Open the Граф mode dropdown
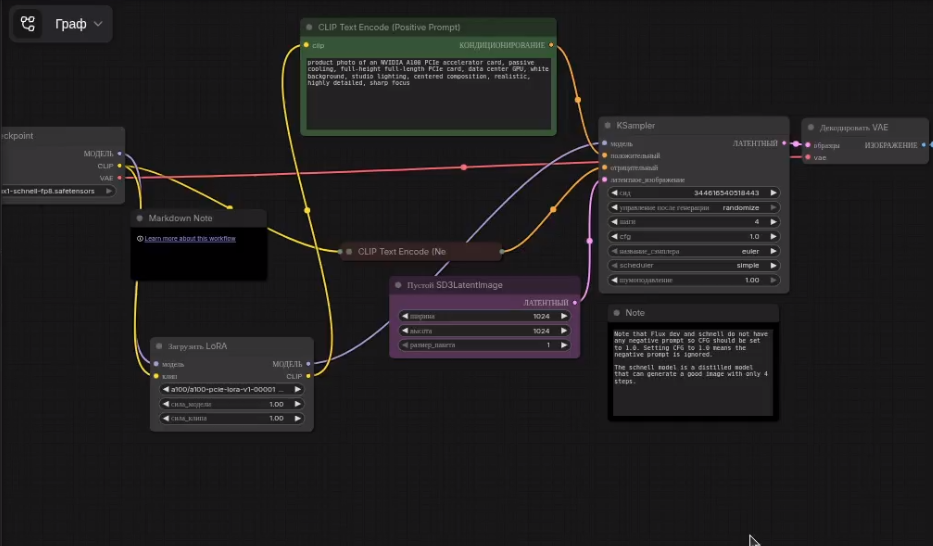933x546 pixels. [79, 24]
